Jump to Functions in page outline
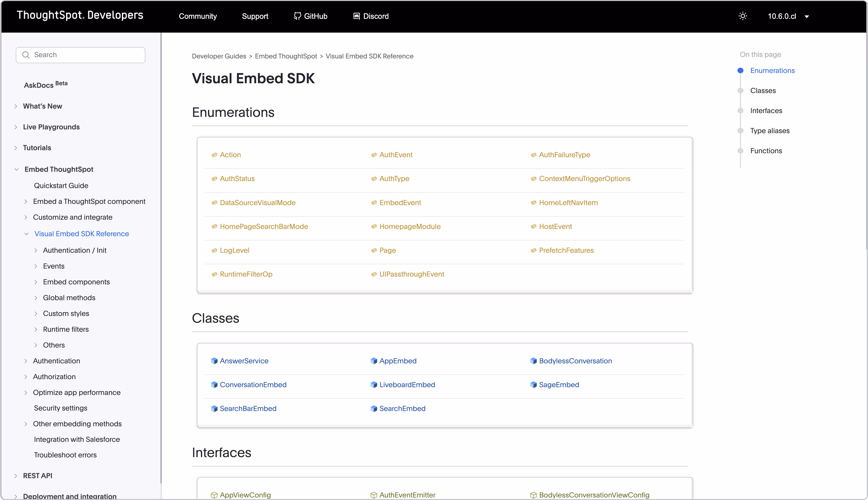This screenshot has height=500, width=868. coord(766,151)
